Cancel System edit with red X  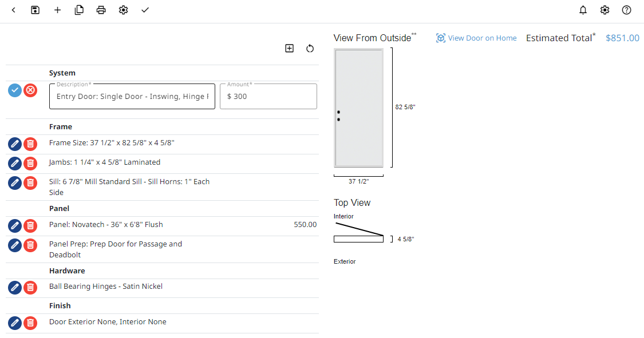30,90
